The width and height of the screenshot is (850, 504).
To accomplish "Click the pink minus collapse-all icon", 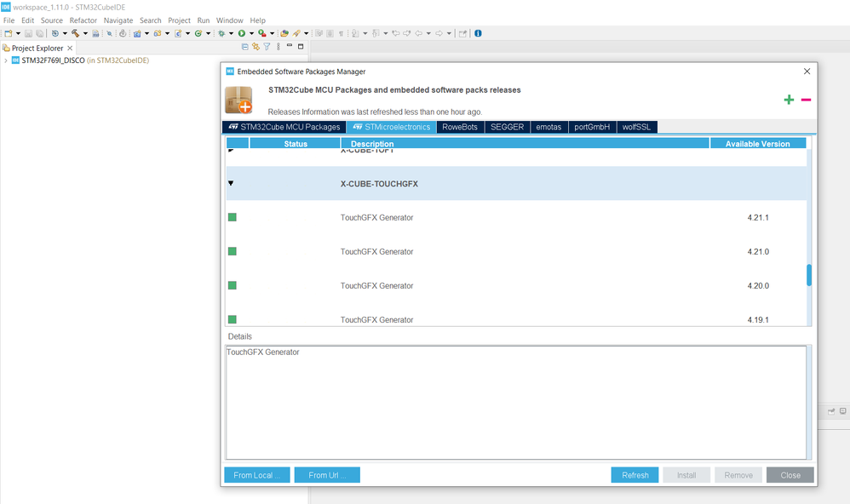I will click(806, 100).
